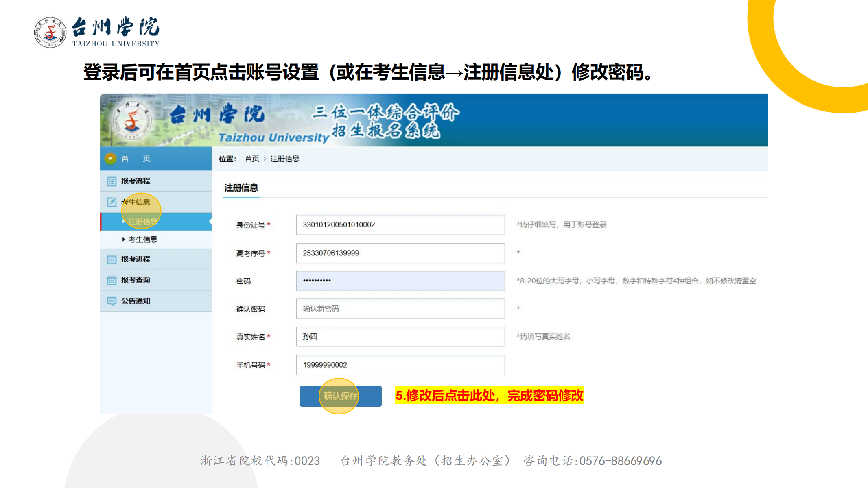Click the 高考序号 field label
868x488 pixels.
pos(251,253)
